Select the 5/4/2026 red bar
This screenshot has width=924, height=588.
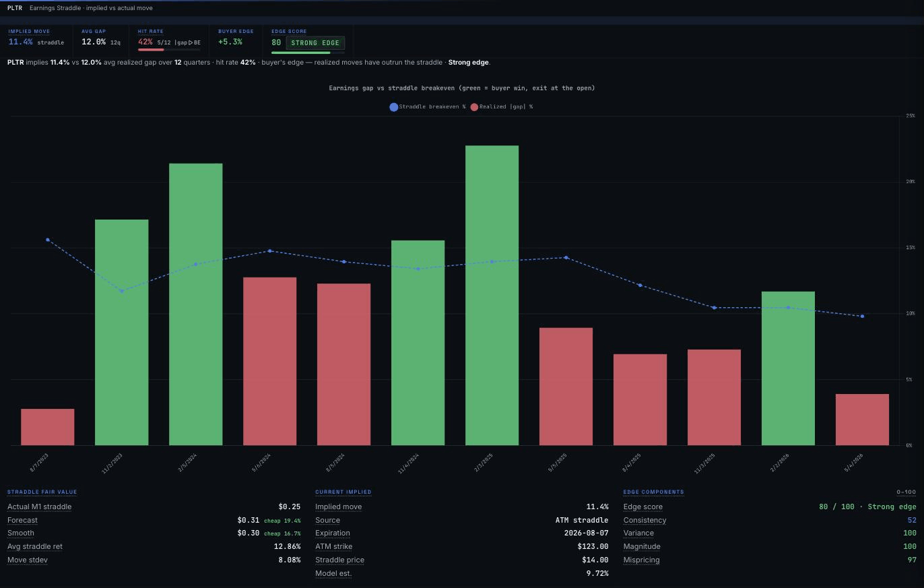pos(863,420)
